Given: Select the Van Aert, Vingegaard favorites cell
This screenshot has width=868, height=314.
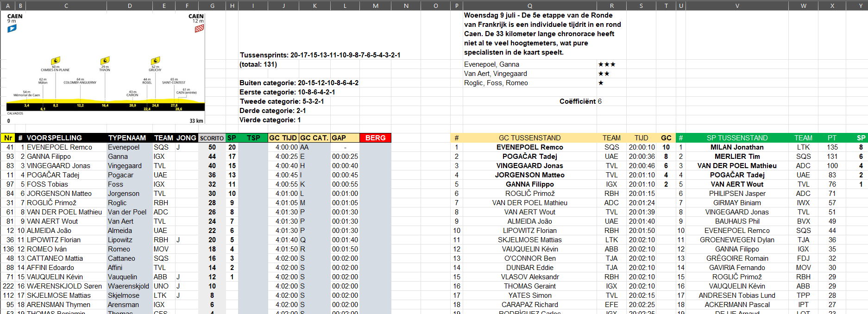Looking at the screenshot, I should 529,74.
